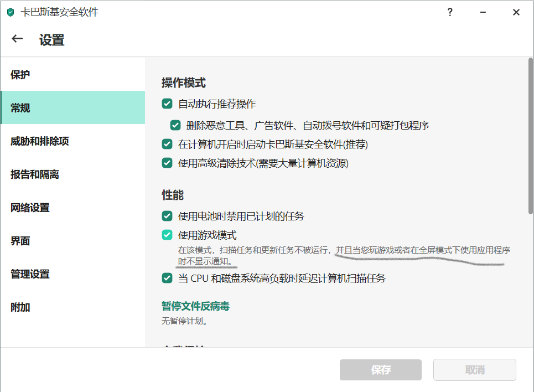Uncheck 删除恶意工具、广告软件 checkbox
Viewport: 534px width, 392px height.
(175, 125)
